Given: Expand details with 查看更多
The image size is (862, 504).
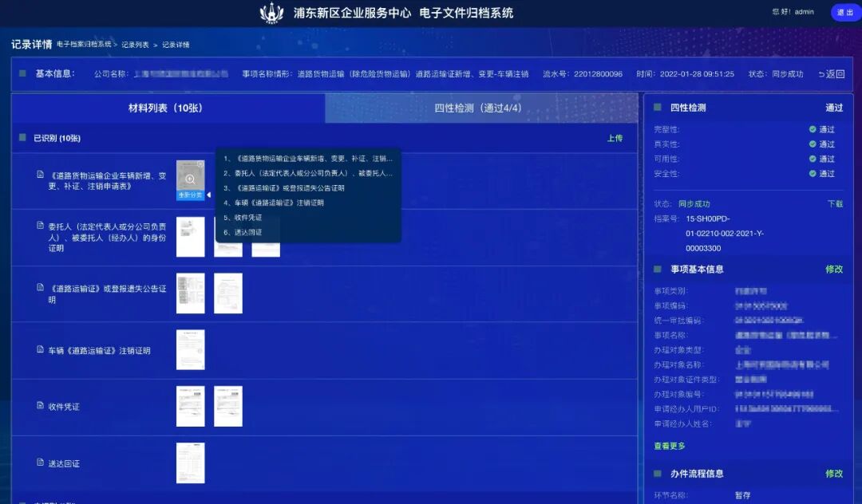Looking at the screenshot, I should coord(669,446).
